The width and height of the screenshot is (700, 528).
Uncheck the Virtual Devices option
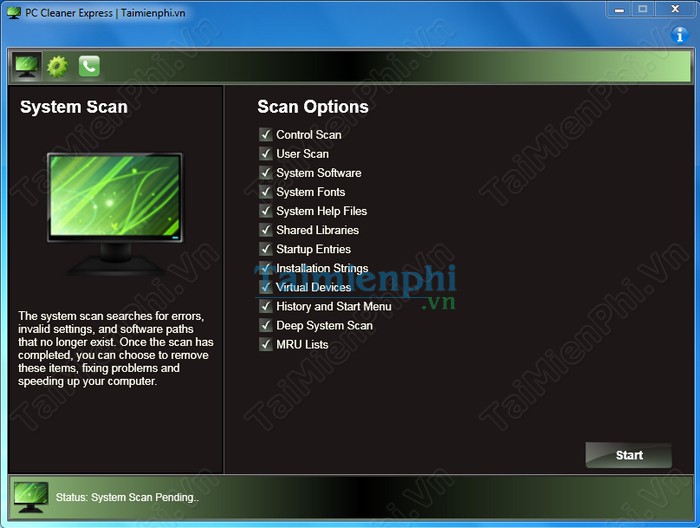point(266,287)
